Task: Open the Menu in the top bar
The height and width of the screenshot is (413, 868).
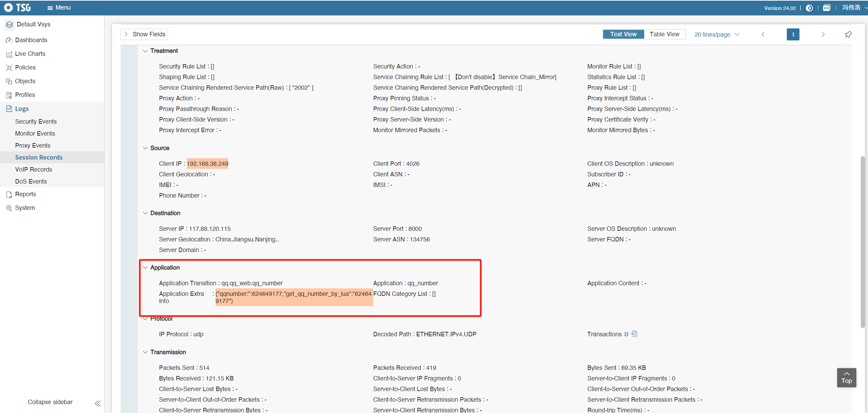Action: [x=59, y=8]
